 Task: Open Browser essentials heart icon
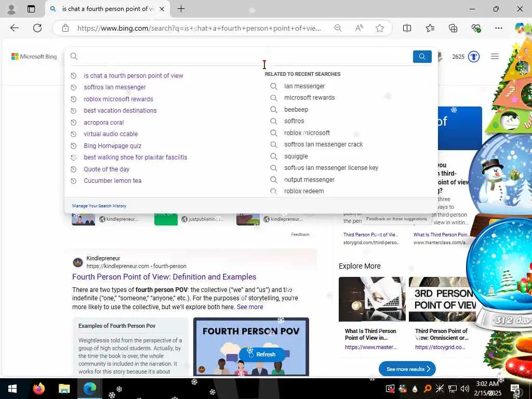(x=476, y=28)
